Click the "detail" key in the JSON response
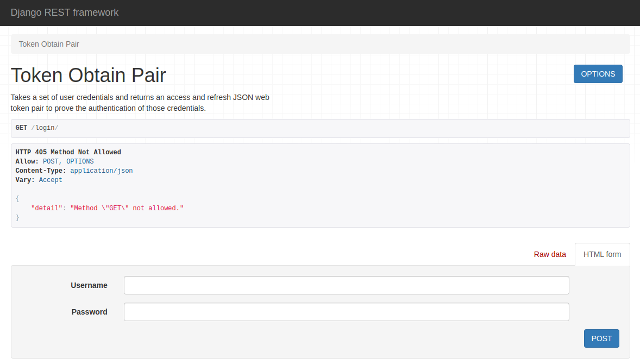Viewport: 640px width, 364px height. coord(46,208)
